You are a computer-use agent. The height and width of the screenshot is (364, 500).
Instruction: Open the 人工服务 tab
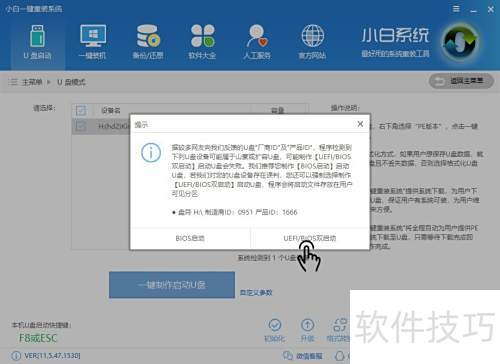[x=257, y=42]
